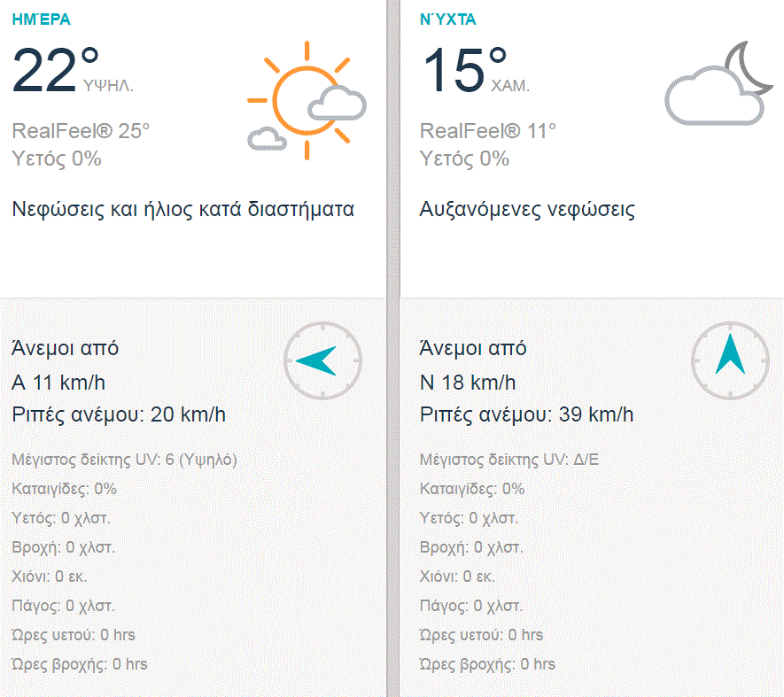Screen dimensions: 784x697
Task: Click the partly sunny day weather icon
Action: [306, 100]
